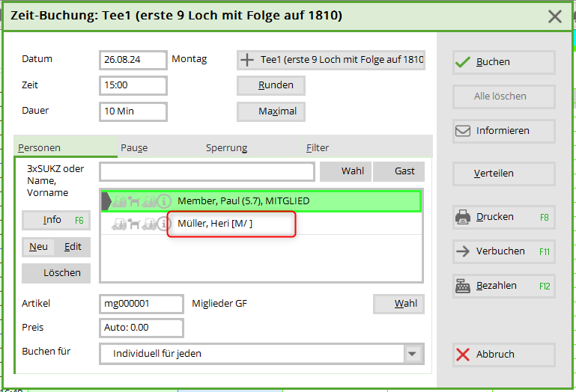Screen dimensions: 576x392
Task: Switch to the Pause tab
Action: click(134, 148)
